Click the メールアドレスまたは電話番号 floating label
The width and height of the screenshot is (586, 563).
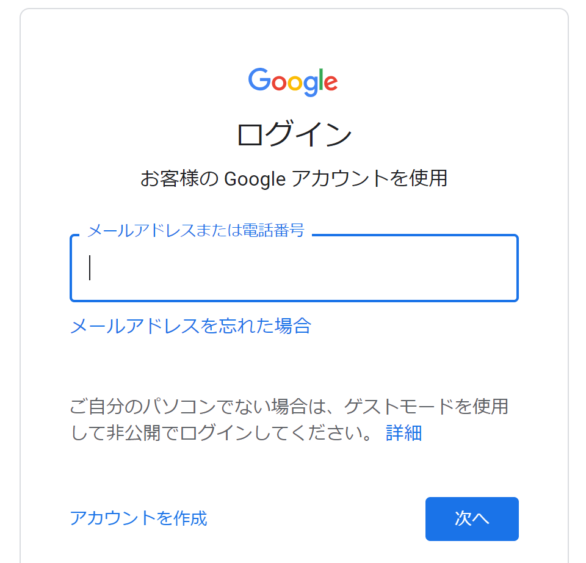[196, 230]
